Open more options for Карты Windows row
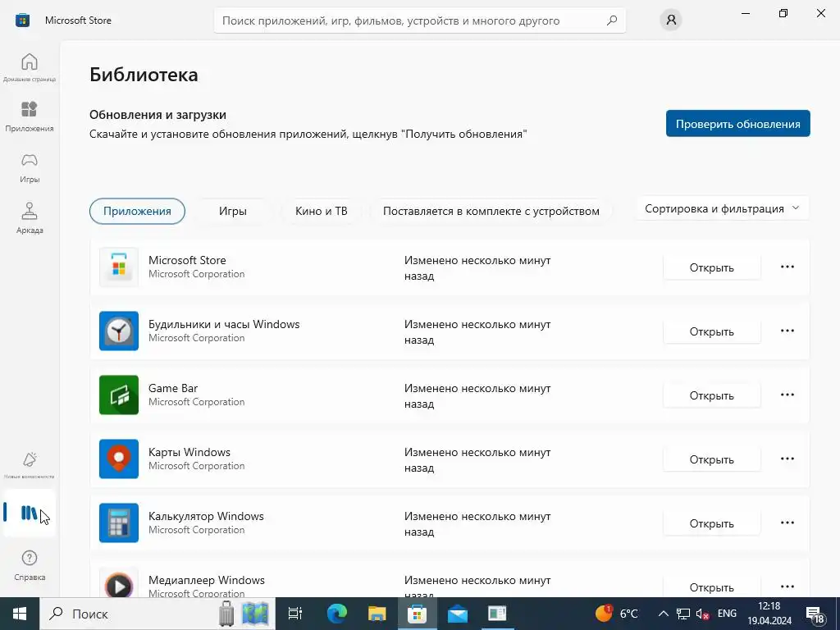Screen dimensions: 840x630 point(787,459)
